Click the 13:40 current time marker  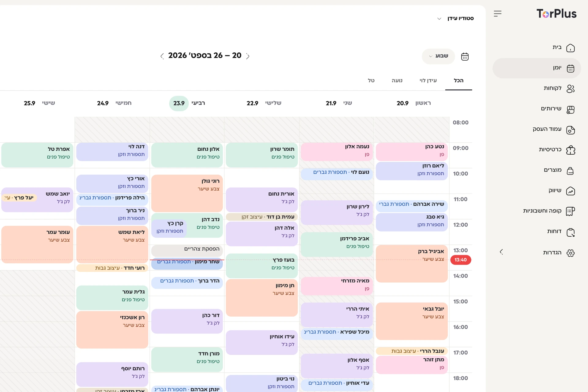461,260
